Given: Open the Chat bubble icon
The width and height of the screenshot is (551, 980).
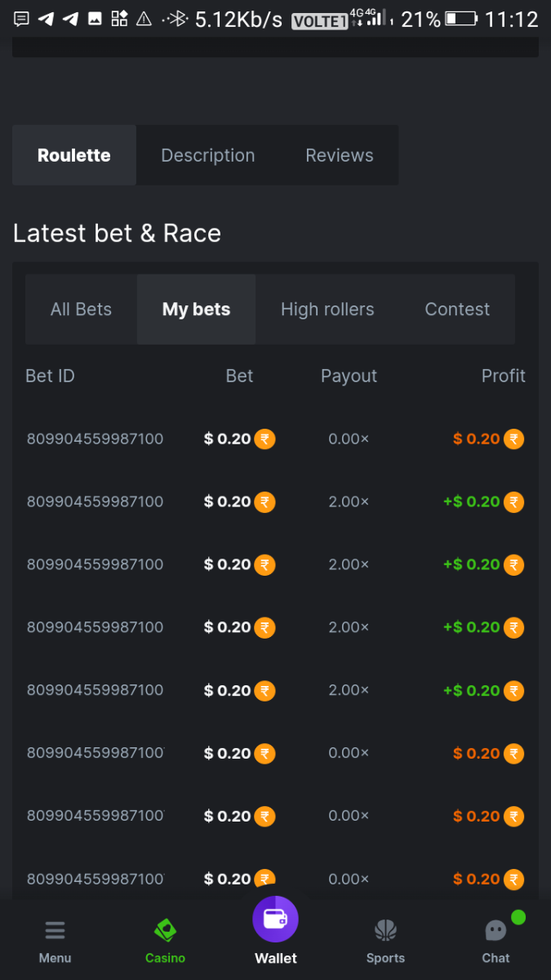Looking at the screenshot, I should pyautogui.click(x=495, y=930).
